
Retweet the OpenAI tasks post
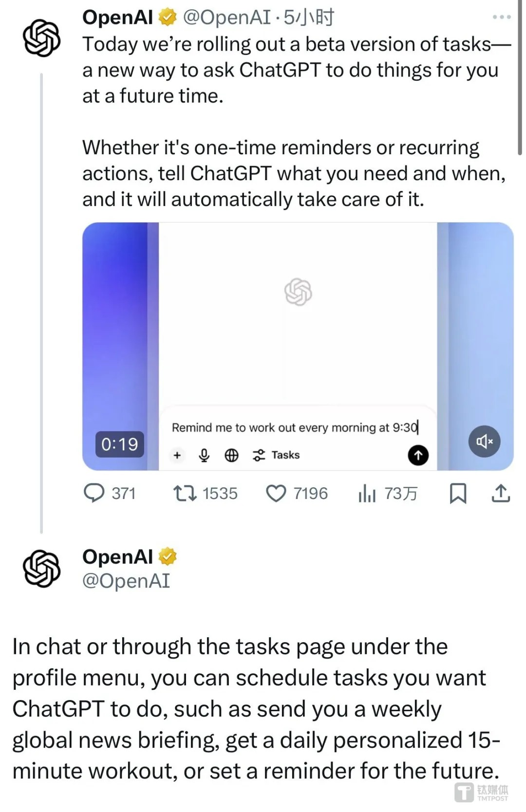click(185, 493)
